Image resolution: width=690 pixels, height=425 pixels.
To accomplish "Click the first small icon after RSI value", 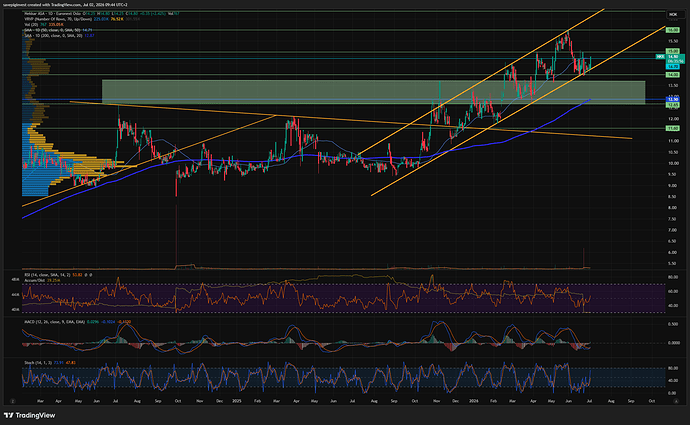I will (x=86, y=275).
